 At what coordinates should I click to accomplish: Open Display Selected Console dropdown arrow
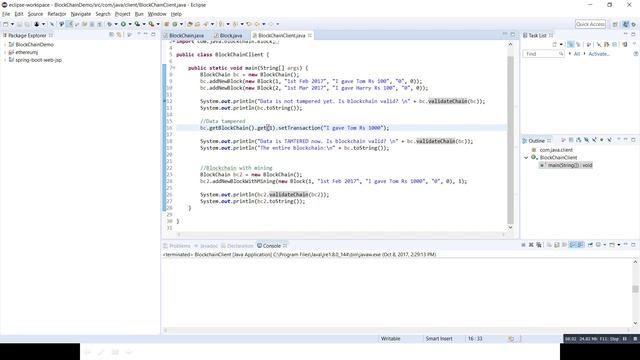605,245
